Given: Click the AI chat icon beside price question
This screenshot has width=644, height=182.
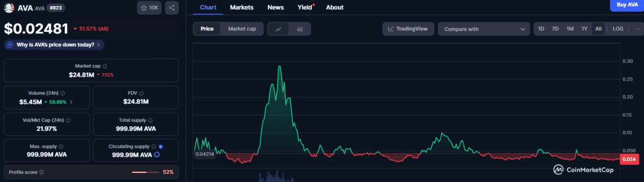Looking at the screenshot, I should pyautogui.click(x=11, y=44).
